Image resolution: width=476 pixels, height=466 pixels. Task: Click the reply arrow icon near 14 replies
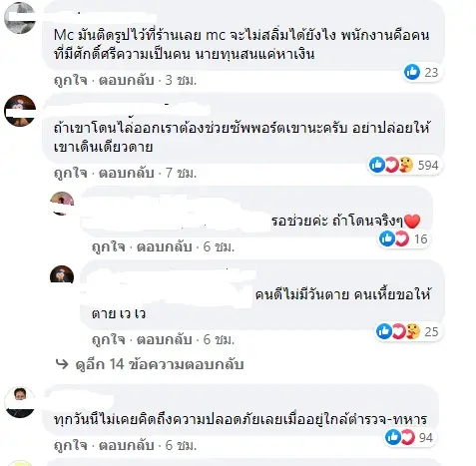(62, 364)
